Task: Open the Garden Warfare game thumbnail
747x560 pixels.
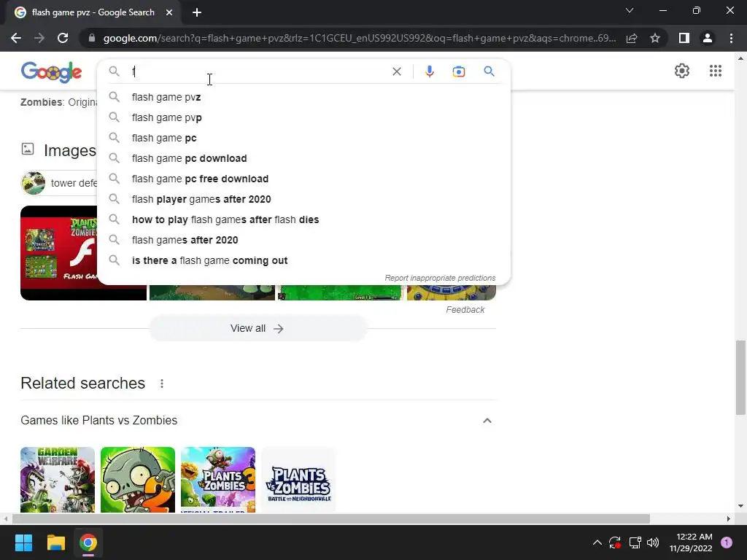Action: (58, 480)
